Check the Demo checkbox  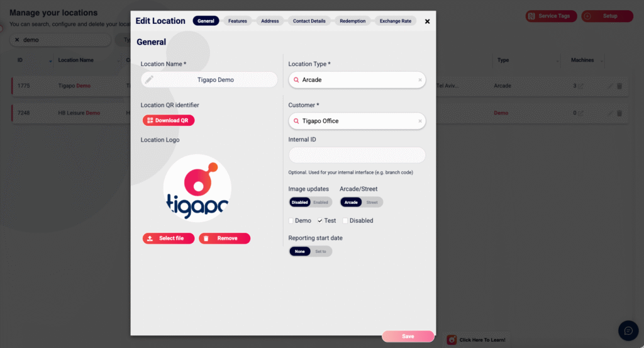(291, 221)
